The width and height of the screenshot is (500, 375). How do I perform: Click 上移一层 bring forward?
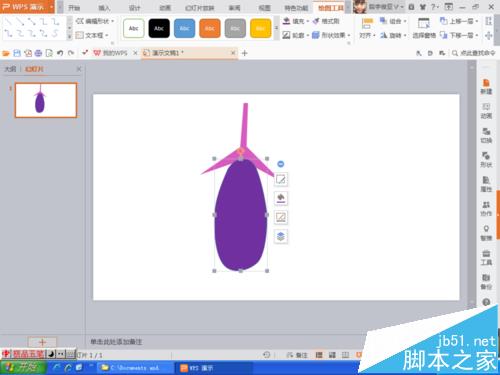tap(459, 21)
